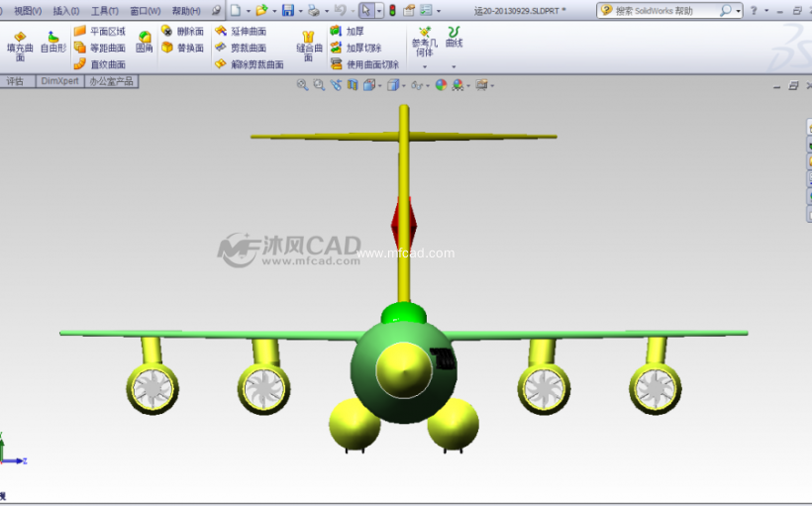Screen dimensions: 812x506
Task: Expand the Curves dropdown arrow
Action: pyautogui.click(x=454, y=66)
